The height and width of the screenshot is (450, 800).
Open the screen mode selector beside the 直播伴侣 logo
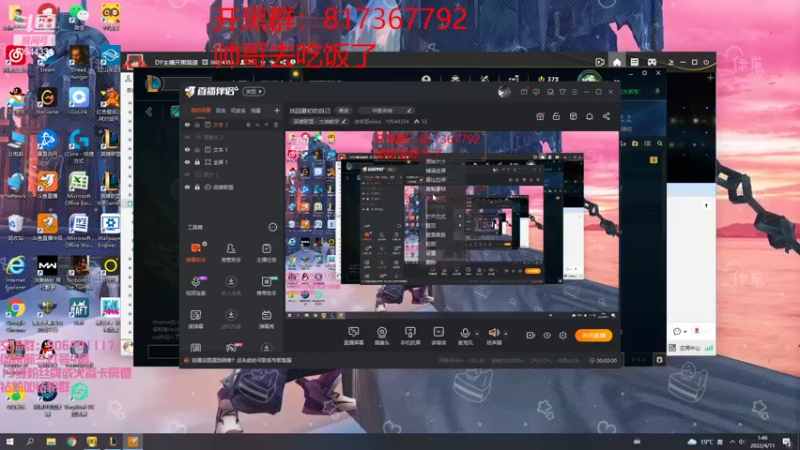click(254, 91)
